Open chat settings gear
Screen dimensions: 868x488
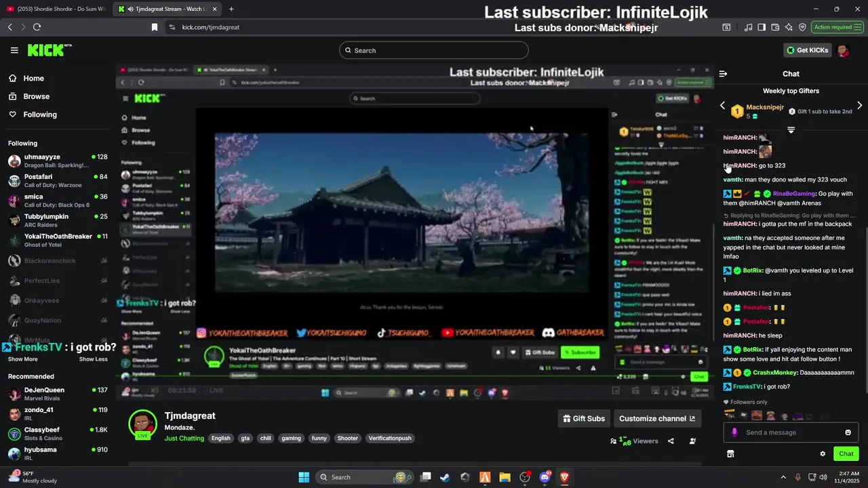point(823,453)
